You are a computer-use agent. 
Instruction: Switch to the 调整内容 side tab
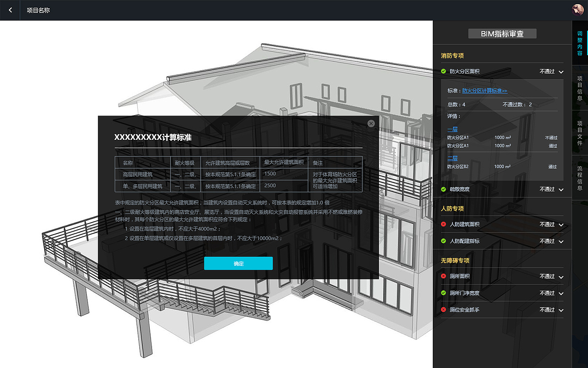(x=580, y=43)
